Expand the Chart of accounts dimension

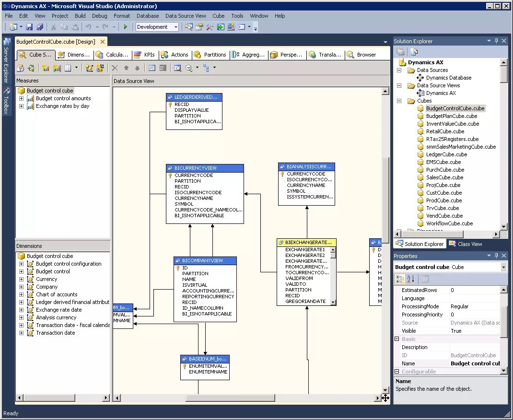(21, 295)
